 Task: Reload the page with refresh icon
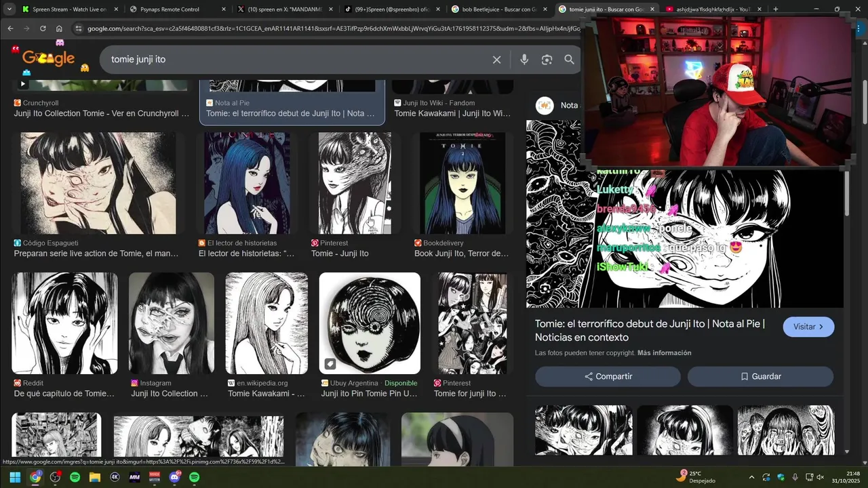(43, 28)
